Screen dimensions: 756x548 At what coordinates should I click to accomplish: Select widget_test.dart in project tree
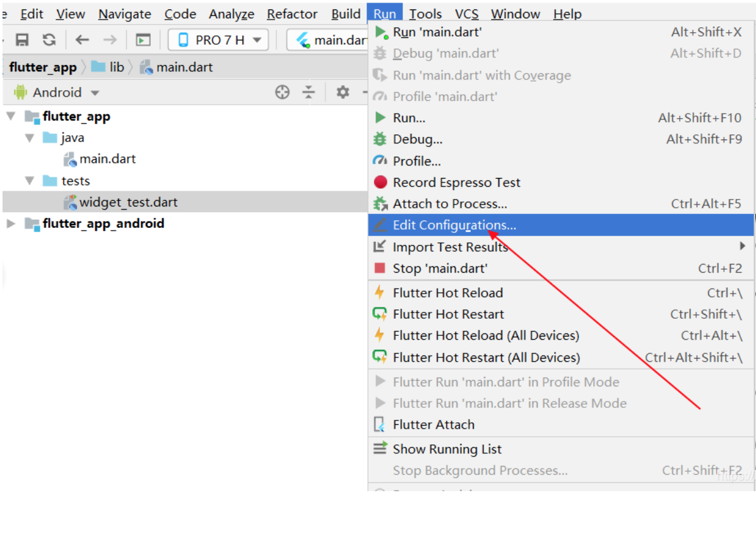coord(128,202)
